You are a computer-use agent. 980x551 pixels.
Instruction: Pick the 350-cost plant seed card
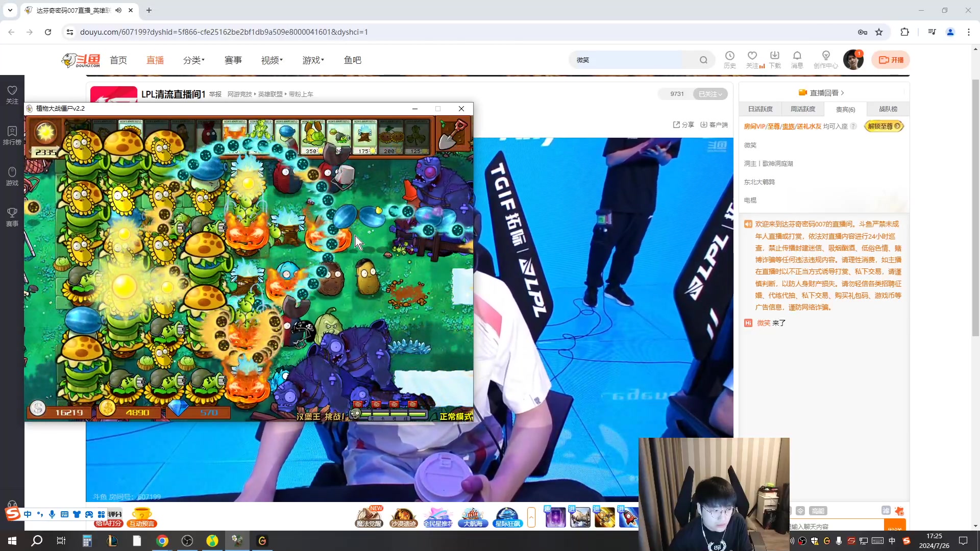313,138
